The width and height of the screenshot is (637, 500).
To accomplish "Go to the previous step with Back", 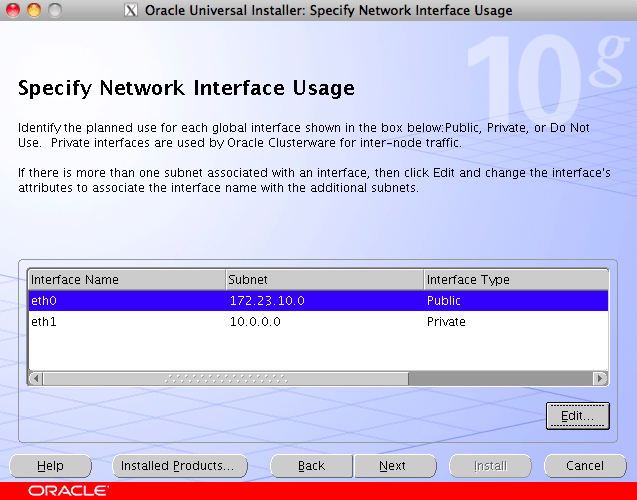I will 311,466.
